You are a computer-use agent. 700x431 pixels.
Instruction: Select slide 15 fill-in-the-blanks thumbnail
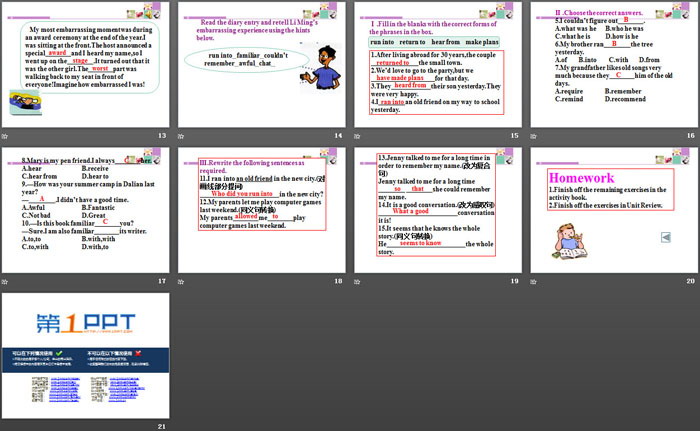pos(438,65)
